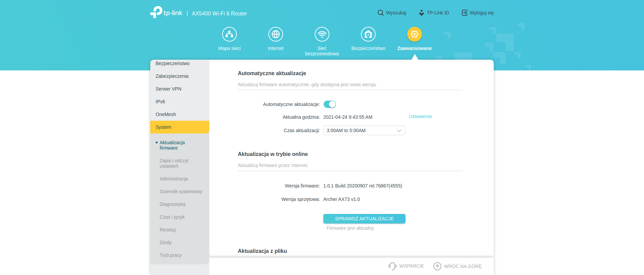The image size is (644, 275).
Task: Open Zapis i odczyt ustawień
Action: click(174, 163)
